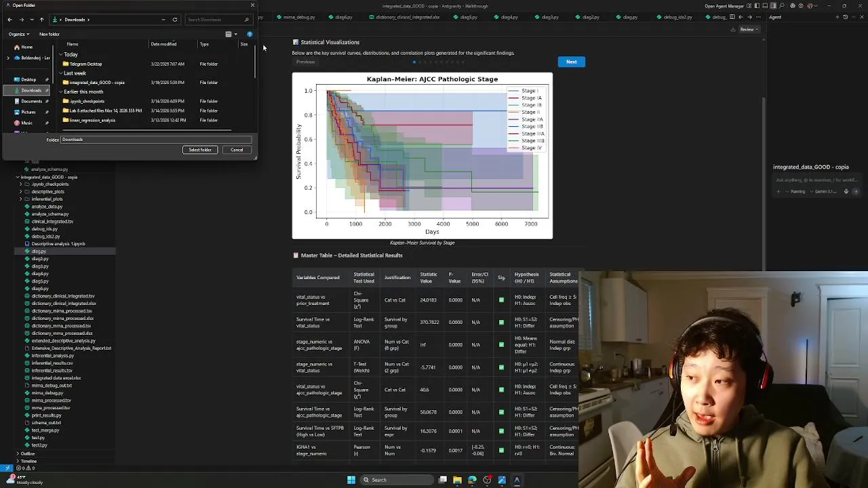Open Descriptive analysis 1.ipynb in explorer
The width and height of the screenshot is (868, 488).
click(x=58, y=244)
